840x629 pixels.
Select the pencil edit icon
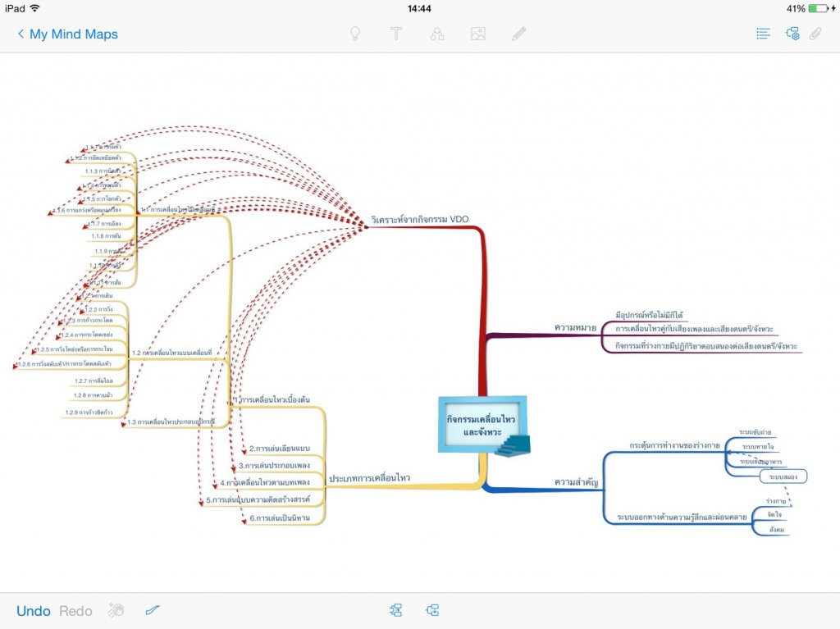click(518, 34)
